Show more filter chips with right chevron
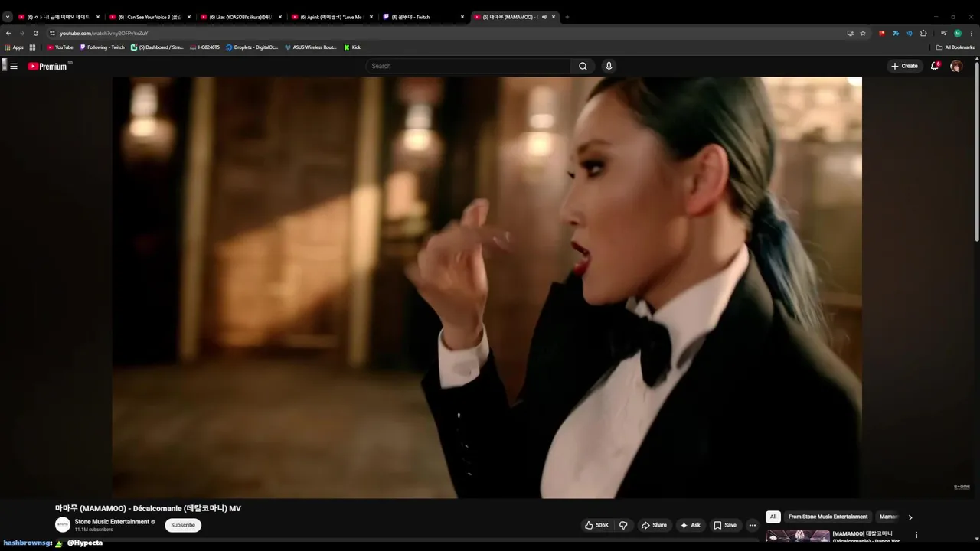Image resolution: width=980 pixels, height=551 pixels. [910, 517]
